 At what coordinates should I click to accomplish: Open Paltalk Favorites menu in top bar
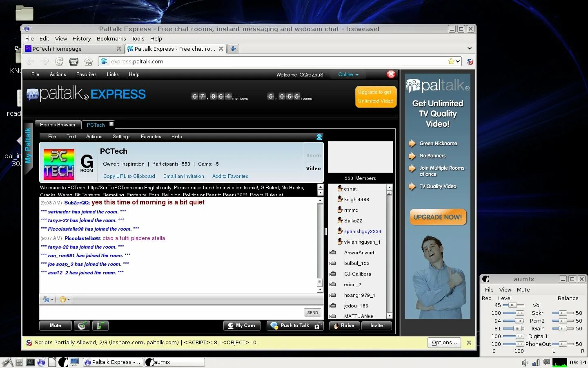click(x=86, y=74)
